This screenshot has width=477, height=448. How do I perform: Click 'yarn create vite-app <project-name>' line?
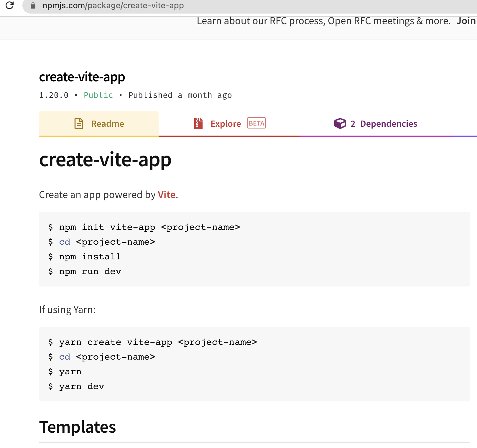(x=153, y=342)
